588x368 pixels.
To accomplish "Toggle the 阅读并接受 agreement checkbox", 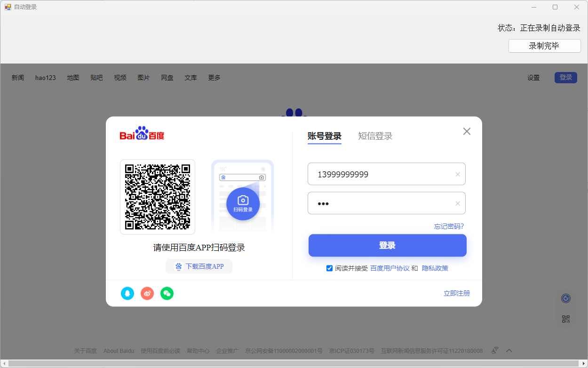I will coord(330,268).
